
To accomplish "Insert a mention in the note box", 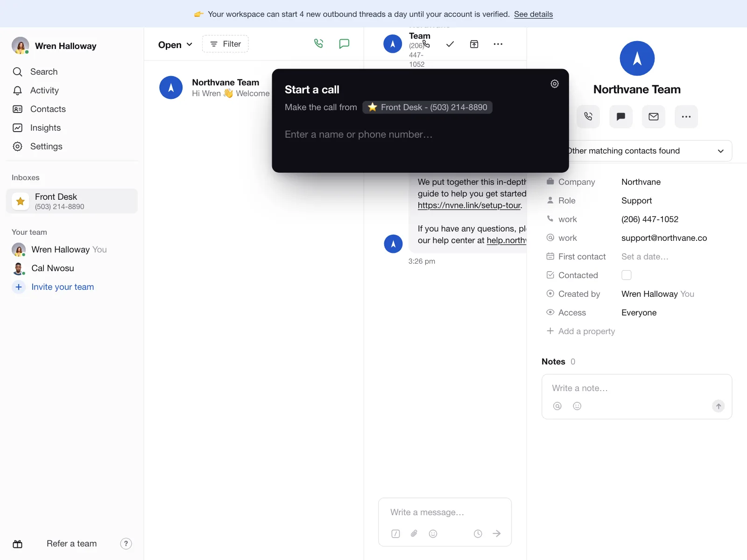I will 557,406.
